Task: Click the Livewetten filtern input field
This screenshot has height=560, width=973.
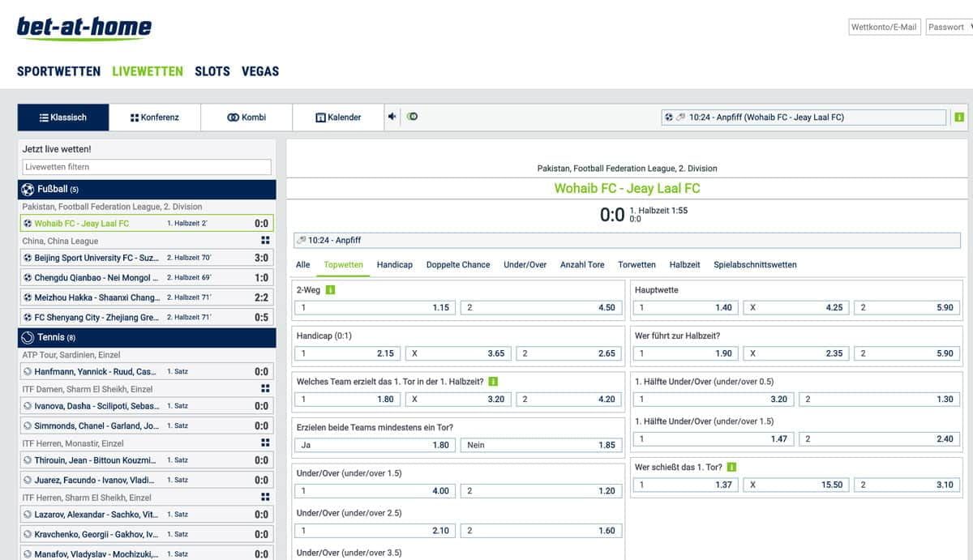Action: (146, 166)
